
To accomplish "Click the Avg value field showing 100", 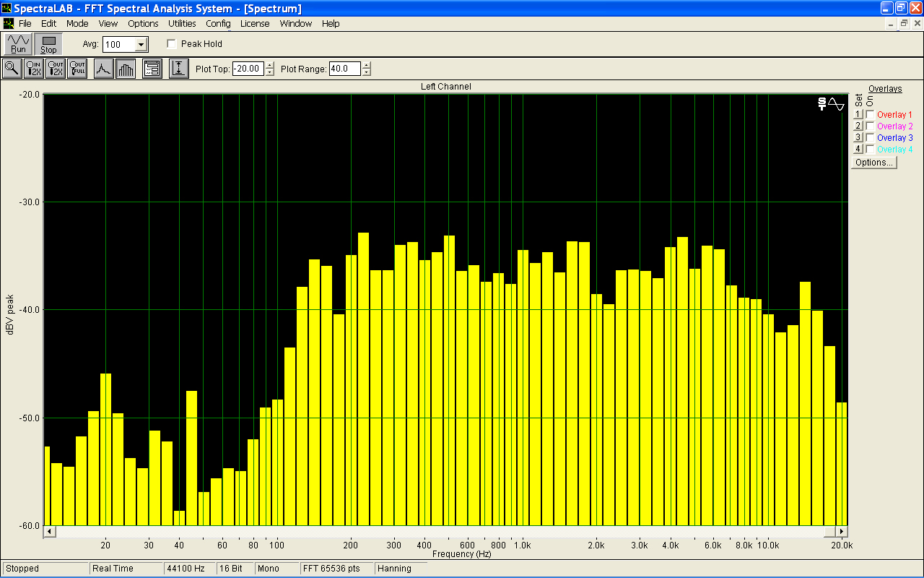I will coord(119,45).
